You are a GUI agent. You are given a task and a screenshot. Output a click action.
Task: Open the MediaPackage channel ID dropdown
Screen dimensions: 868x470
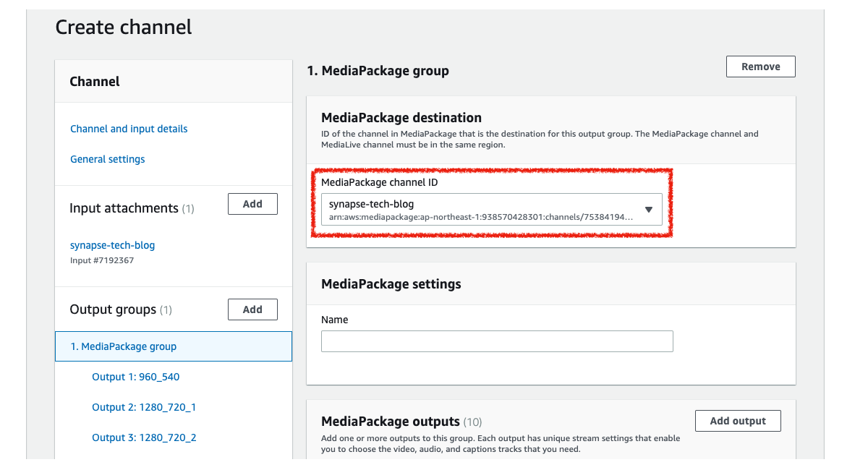click(491, 210)
